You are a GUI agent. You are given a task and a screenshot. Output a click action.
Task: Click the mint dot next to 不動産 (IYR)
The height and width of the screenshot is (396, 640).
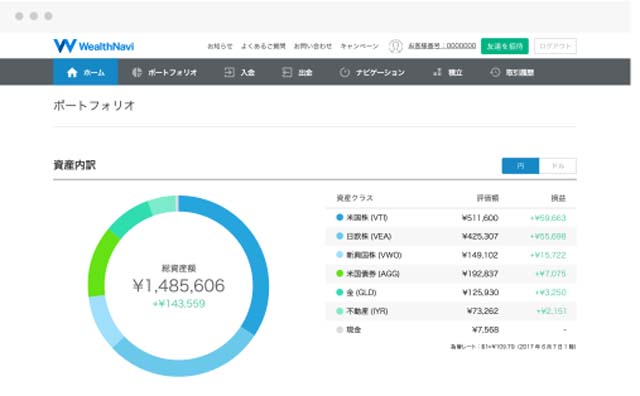pos(340,311)
